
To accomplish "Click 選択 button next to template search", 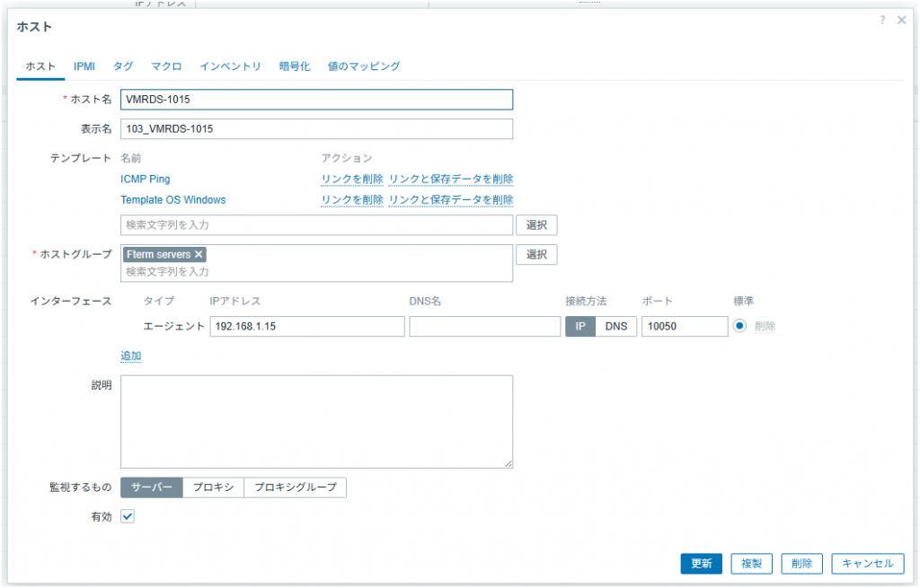I will click(x=536, y=224).
